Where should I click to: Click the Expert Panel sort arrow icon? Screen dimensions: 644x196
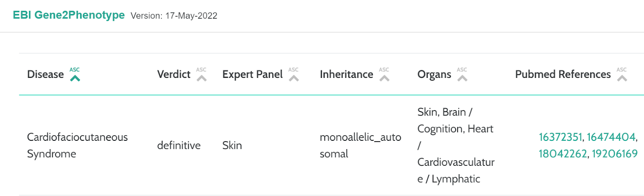coord(294,75)
